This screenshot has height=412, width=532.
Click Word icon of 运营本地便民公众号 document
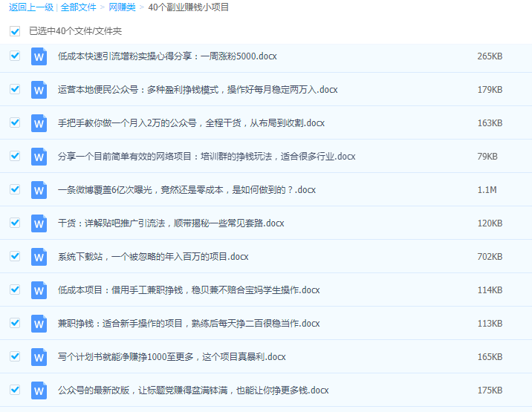coord(39,90)
